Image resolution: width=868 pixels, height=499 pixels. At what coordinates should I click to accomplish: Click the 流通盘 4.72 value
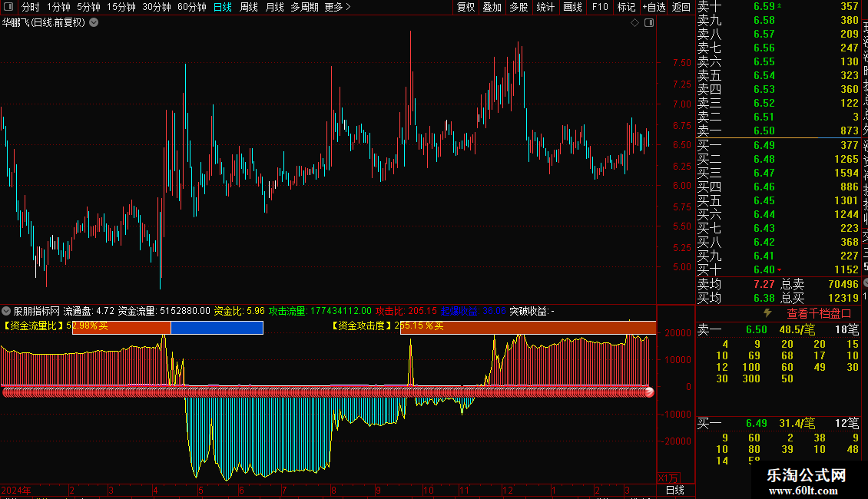pos(88,311)
